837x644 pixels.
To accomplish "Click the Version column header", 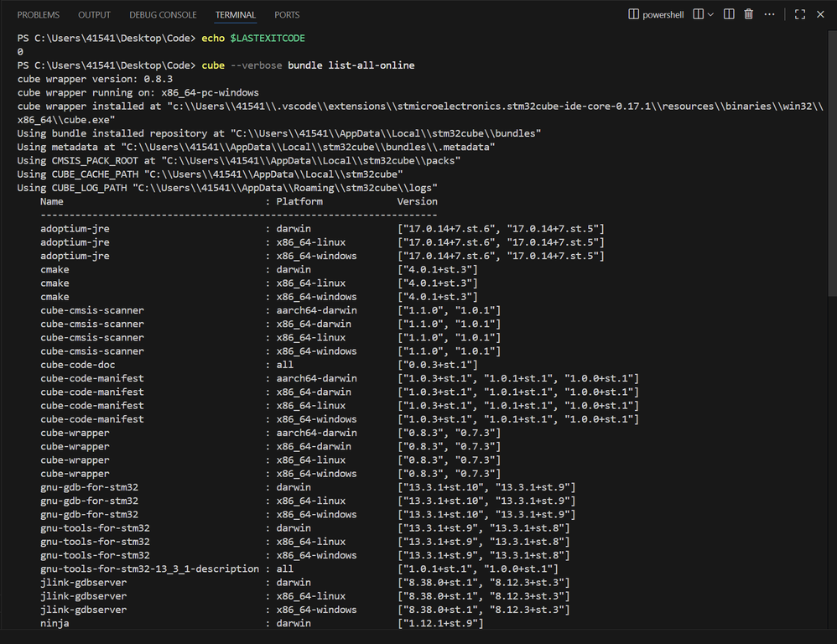I will click(x=418, y=202).
